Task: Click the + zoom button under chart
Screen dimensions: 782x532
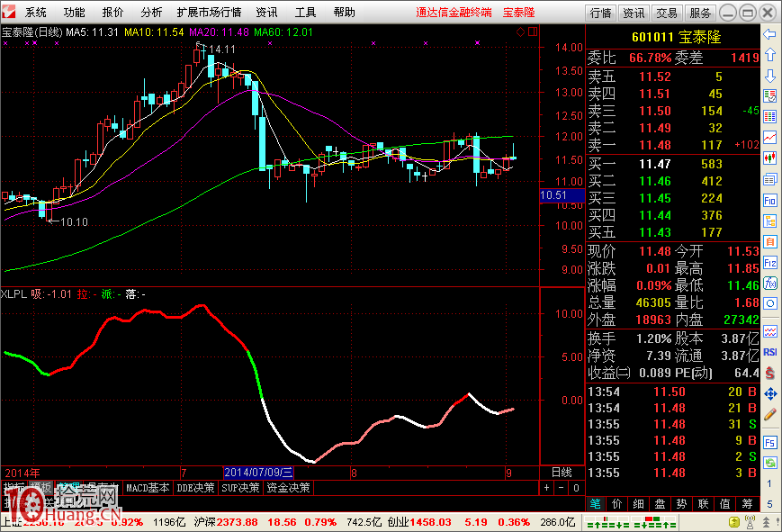Action: [x=546, y=488]
